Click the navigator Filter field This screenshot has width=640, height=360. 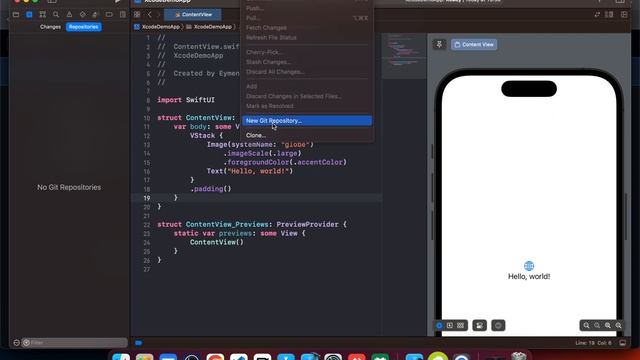[x=75, y=342]
